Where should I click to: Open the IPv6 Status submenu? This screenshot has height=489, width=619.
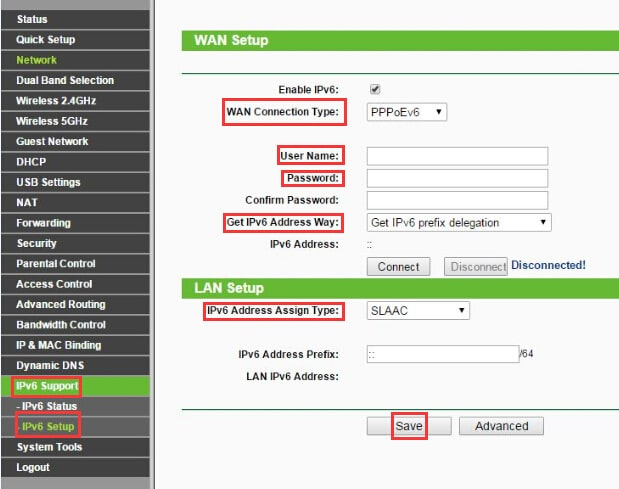click(49, 407)
